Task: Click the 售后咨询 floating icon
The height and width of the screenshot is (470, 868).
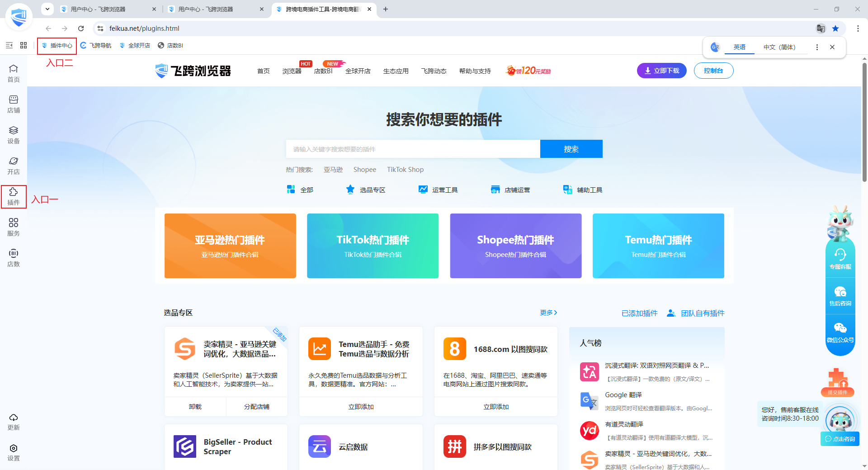Action: click(840, 296)
